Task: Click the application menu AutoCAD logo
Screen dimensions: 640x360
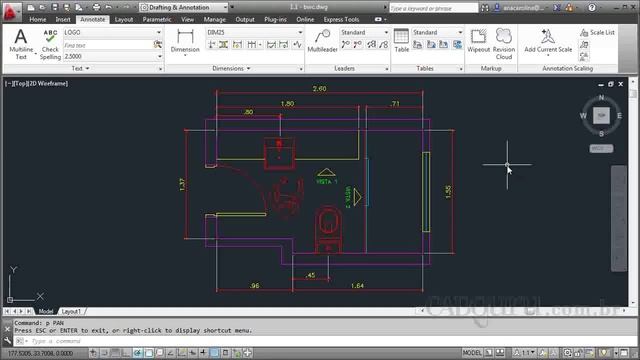Action: tap(11, 11)
